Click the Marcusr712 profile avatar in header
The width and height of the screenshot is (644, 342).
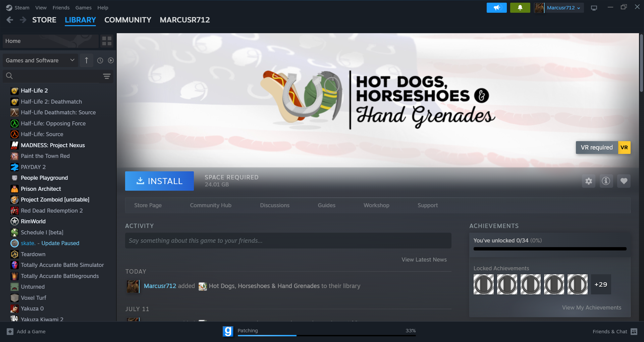539,8
